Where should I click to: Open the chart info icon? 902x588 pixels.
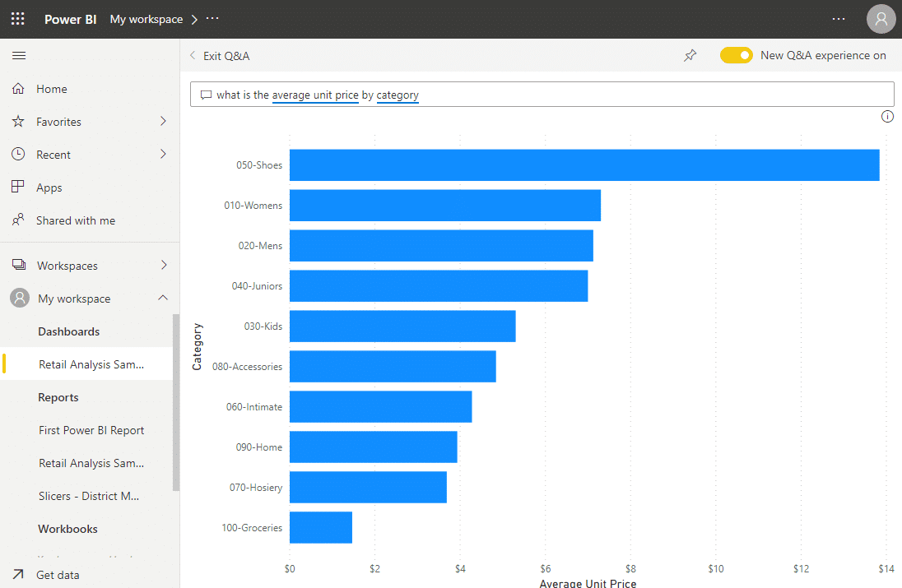coord(887,116)
